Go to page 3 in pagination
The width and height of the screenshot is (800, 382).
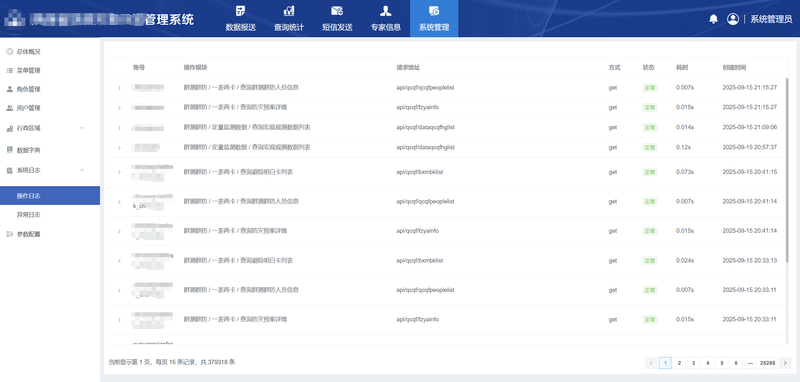pos(693,363)
